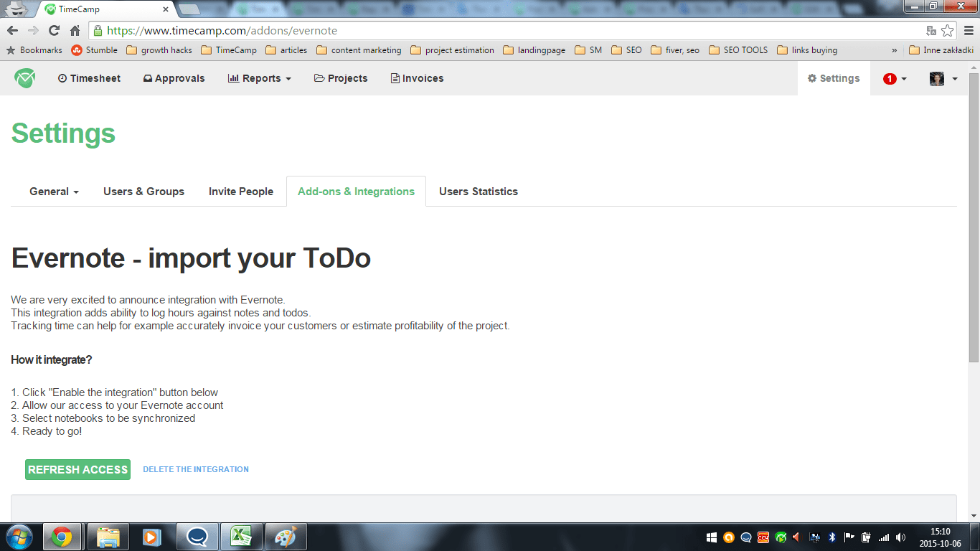Click the Windows flag icon in the tray
This screenshot has height=551, width=980.
(712, 537)
